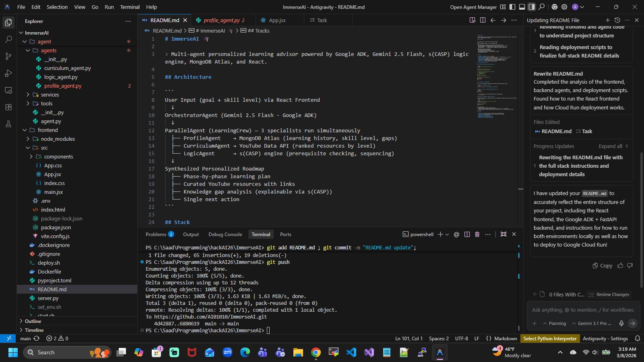Open the Run and Debug view

8,73
